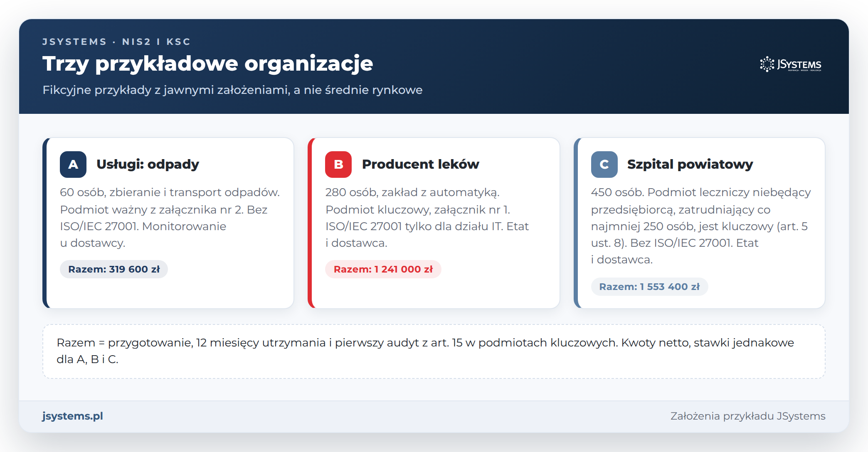868x452 pixels.
Task: Click the 'Razem: 319 600 zł' pill
Action: point(114,269)
